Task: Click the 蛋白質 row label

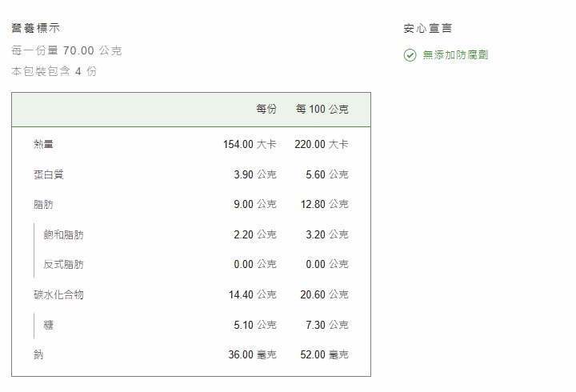Action: coord(49,174)
